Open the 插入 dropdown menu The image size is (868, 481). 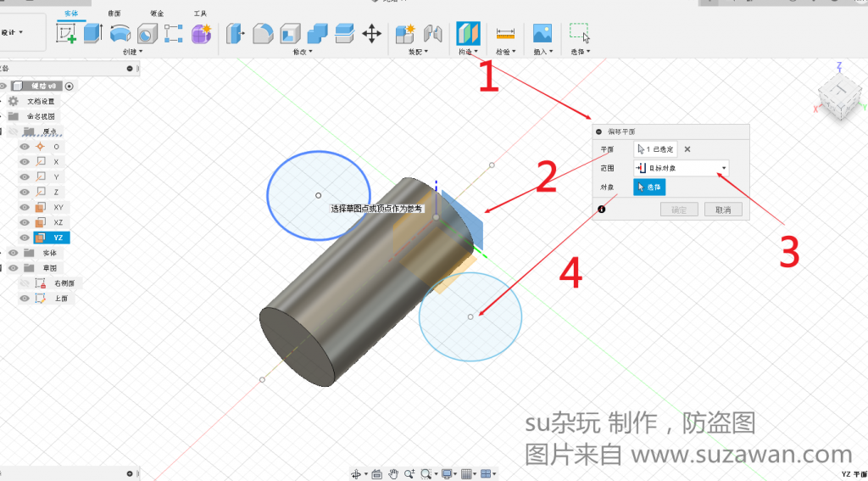pyautogui.click(x=543, y=52)
